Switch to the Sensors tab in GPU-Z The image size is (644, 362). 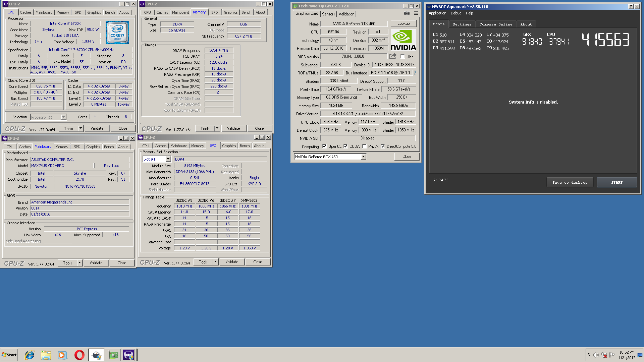(x=328, y=14)
